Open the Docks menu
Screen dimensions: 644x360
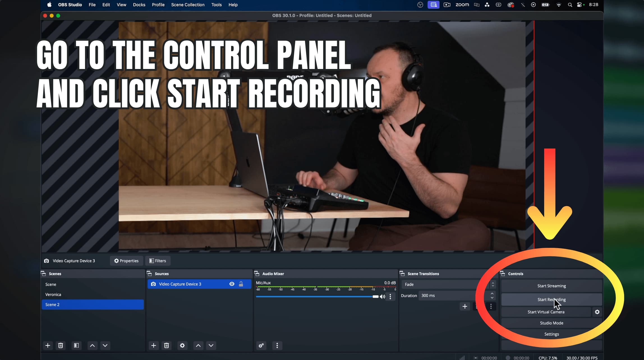point(139,5)
